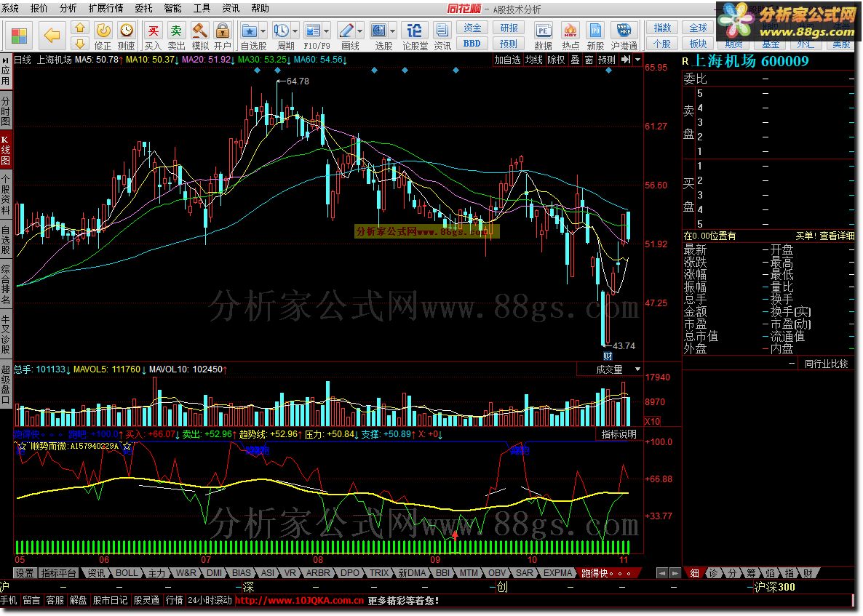The image size is (863, 616).
Task: Open the F10/F9 info icon
Action: tap(313, 31)
